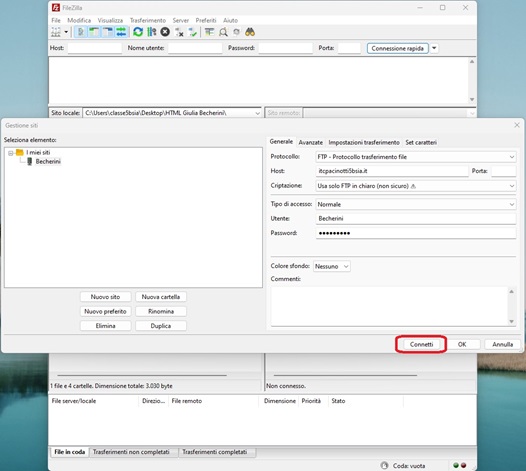The image size is (526, 471).
Task: Toggle local directory tree icon
Action: (95, 32)
